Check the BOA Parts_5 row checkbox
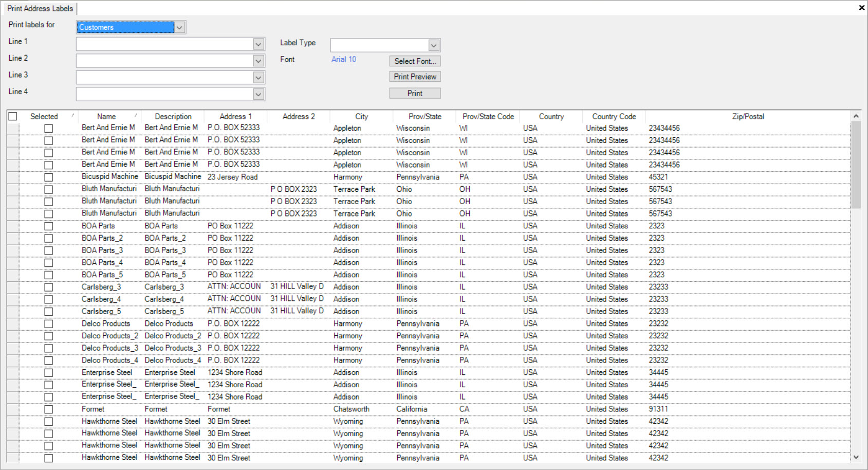The image size is (868, 470). click(x=48, y=275)
